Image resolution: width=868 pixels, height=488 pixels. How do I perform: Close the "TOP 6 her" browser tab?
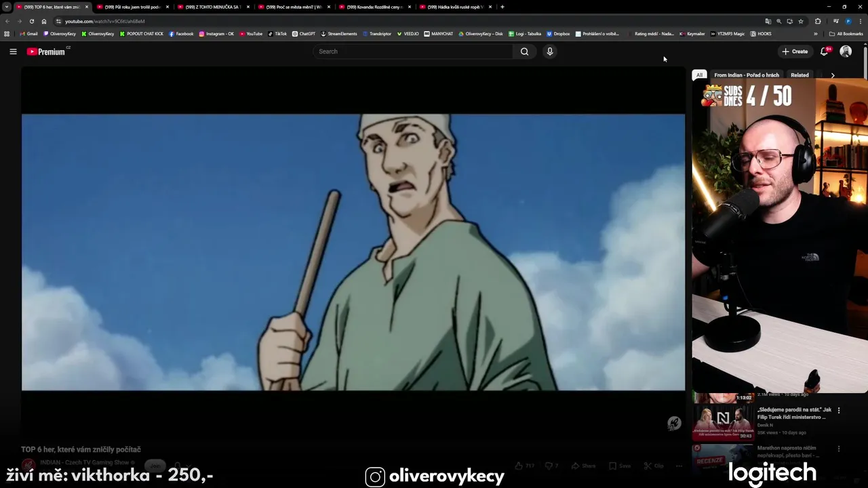pyautogui.click(x=87, y=7)
